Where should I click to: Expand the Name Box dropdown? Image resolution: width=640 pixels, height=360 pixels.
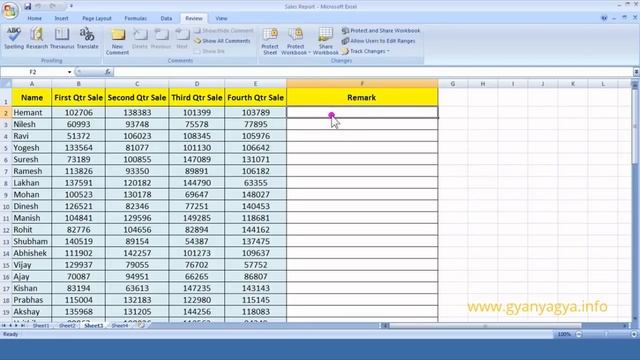pyautogui.click(x=69, y=72)
